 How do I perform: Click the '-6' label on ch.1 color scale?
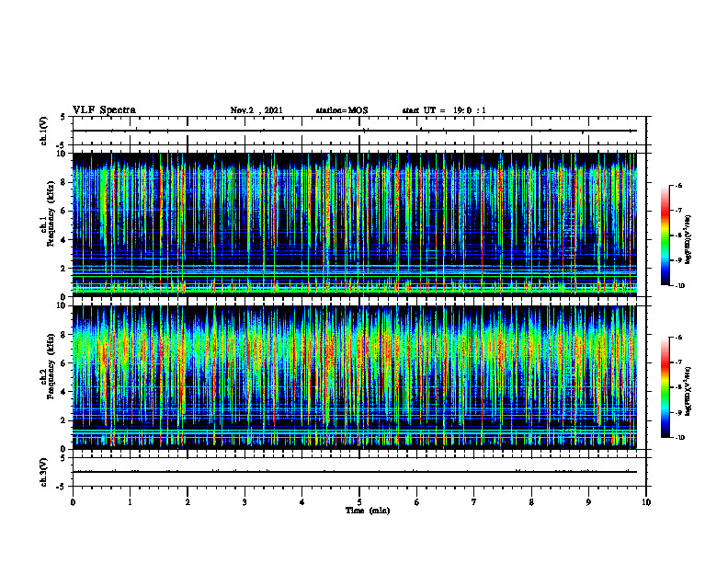(x=678, y=185)
